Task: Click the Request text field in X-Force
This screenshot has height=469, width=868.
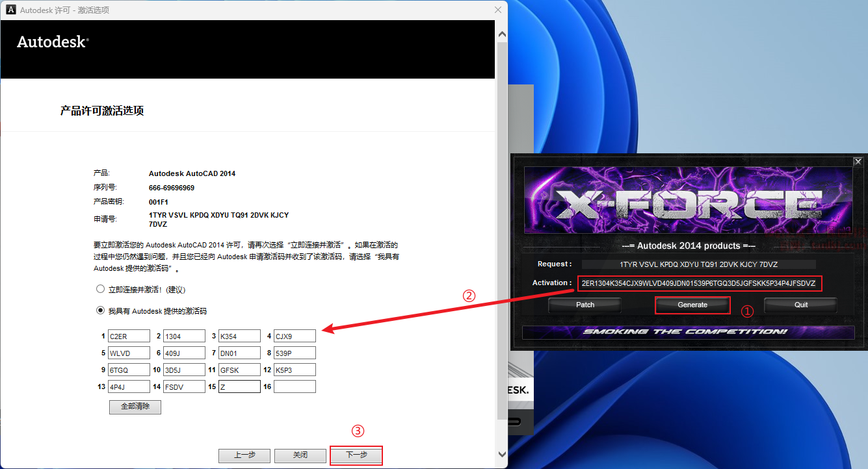Action: tap(698, 264)
